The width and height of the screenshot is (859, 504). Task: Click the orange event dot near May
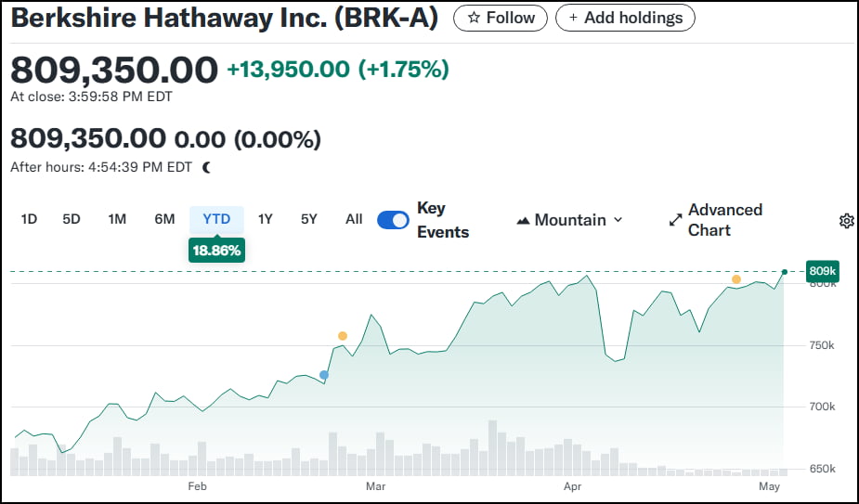coord(736,279)
